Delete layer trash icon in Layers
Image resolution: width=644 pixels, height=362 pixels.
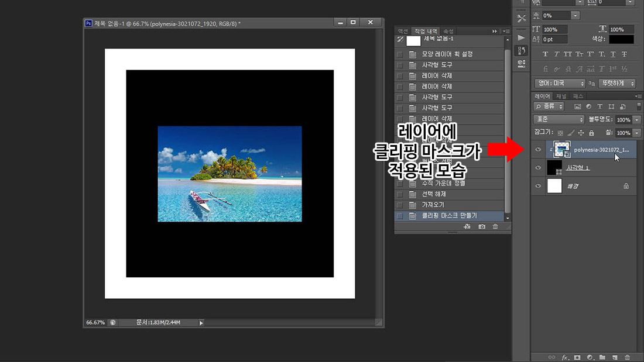627,357
